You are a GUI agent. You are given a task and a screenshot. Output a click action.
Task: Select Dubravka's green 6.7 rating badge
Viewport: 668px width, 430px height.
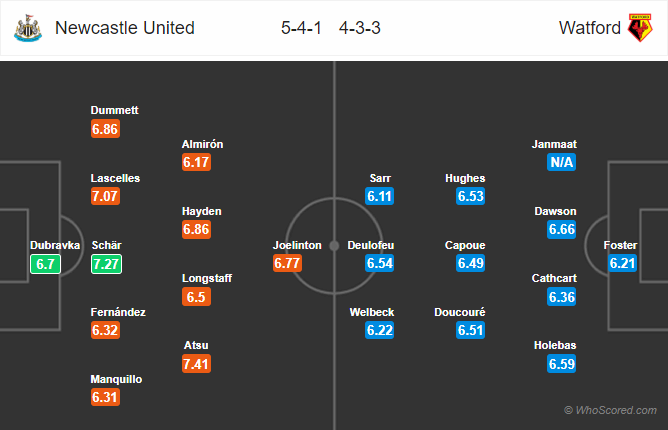pos(46,264)
